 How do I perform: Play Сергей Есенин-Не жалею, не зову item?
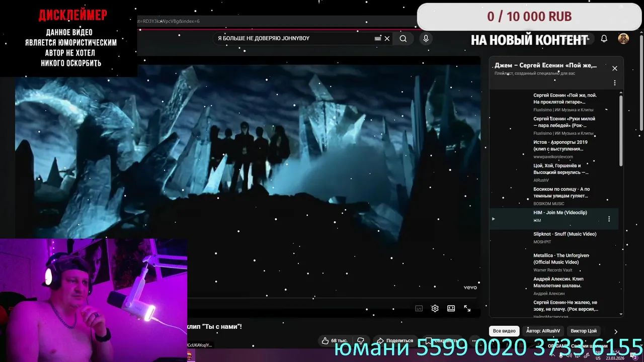click(554, 309)
